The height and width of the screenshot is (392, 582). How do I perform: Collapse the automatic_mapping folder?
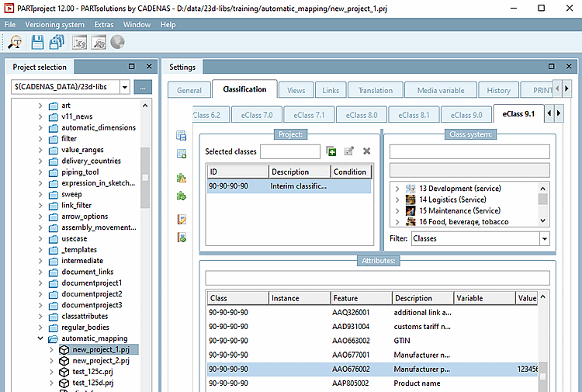(41, 339)
